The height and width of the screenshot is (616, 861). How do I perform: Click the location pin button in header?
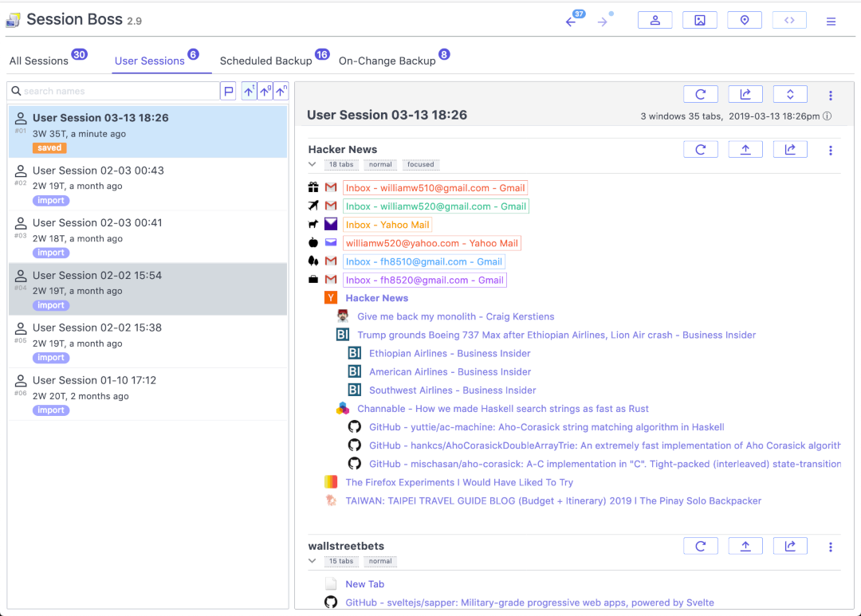745,20
